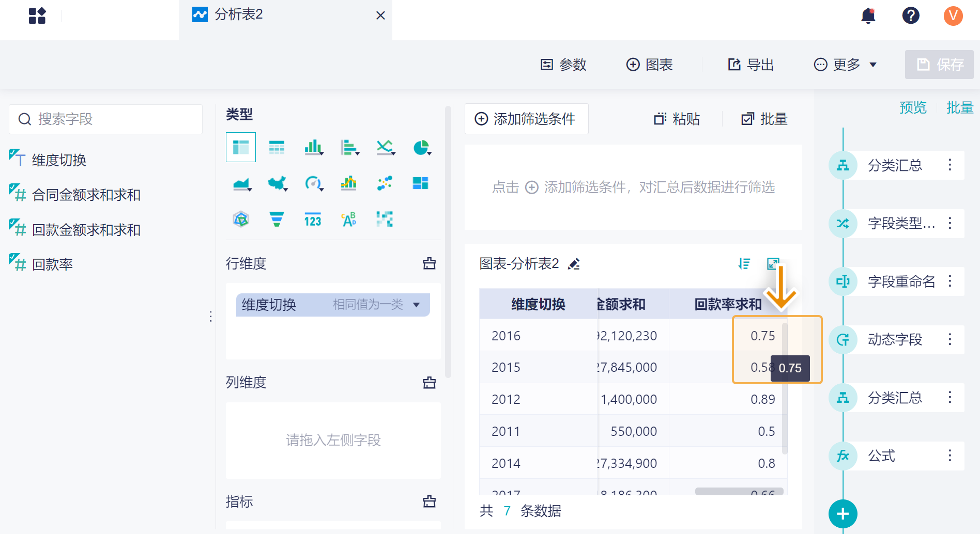
Task: Clear the 行维度 fields
Action: pyautogui.click(x=430, y=263)
